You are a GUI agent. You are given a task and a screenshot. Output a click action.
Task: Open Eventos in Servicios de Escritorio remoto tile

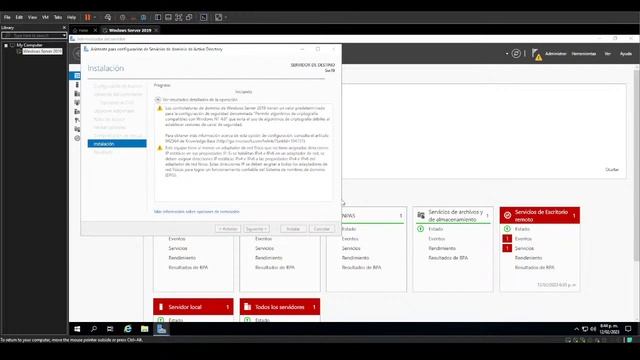point(523,238)
